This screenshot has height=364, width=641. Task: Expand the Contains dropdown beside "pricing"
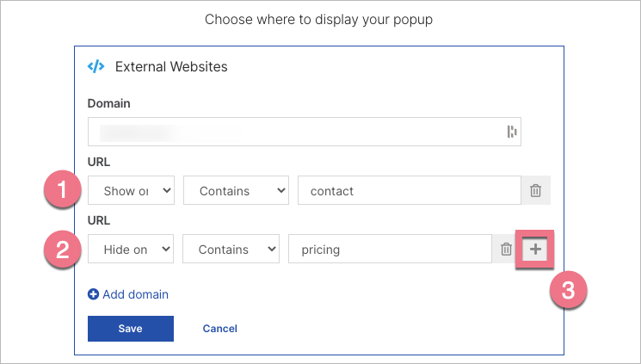pyautogui.click(x=231, y=250)
